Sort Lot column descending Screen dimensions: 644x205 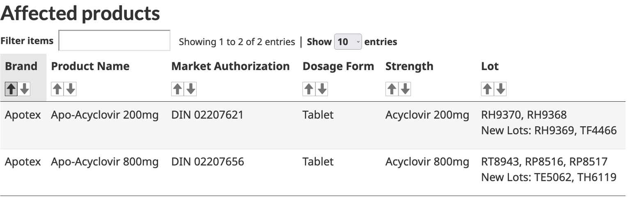[501, 89]
